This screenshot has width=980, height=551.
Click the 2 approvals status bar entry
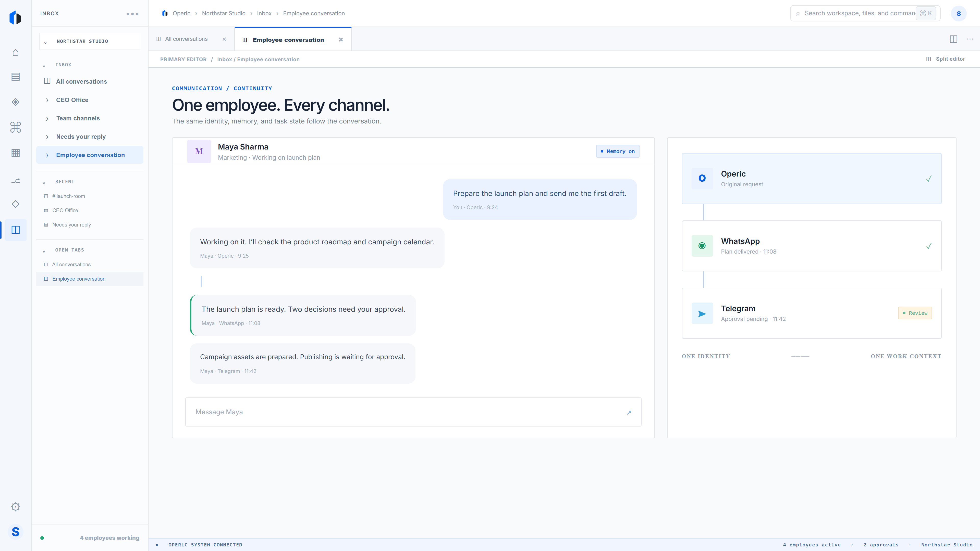pyautogui.click(x=881, y=545)
